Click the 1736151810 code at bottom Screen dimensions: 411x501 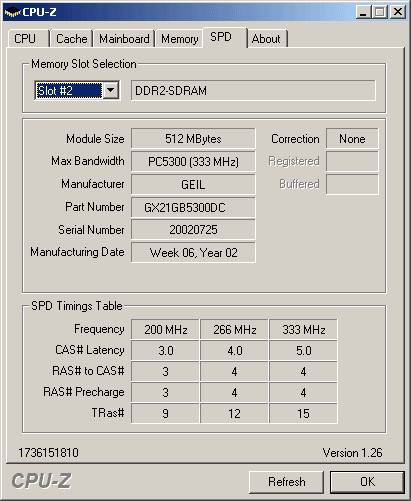click(x=48, y=453)
